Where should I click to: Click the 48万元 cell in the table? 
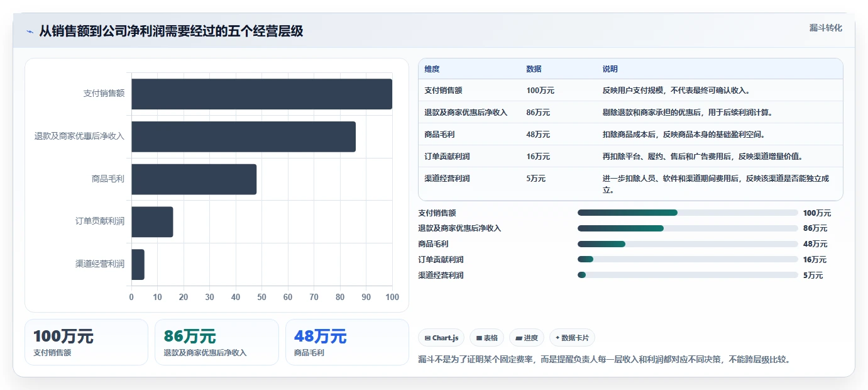click(x=538, y=135)
